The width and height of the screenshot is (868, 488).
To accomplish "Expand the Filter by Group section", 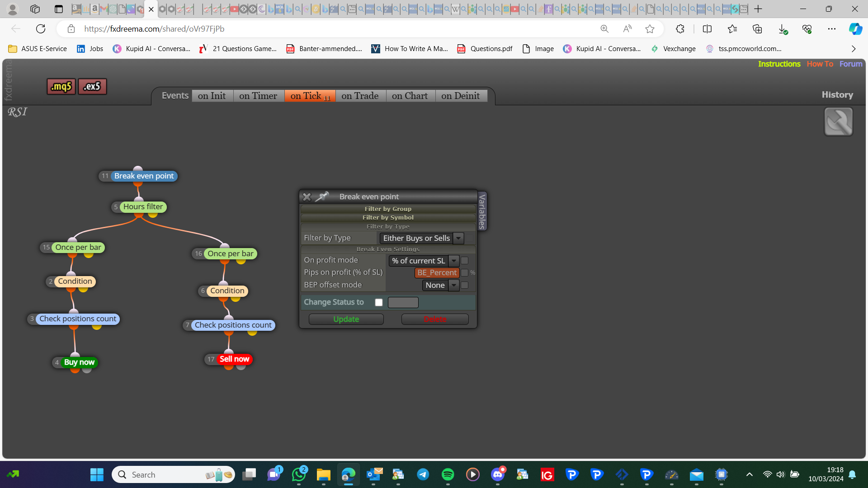I will (x=388, y=209).
